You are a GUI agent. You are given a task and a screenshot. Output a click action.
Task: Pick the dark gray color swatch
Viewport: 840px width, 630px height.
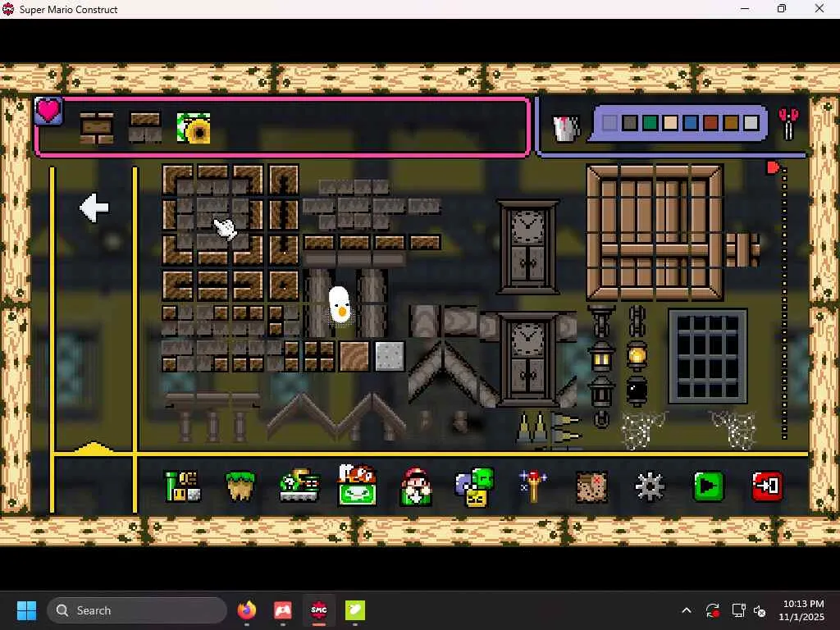pyautogui.click(x=630, y=123)
